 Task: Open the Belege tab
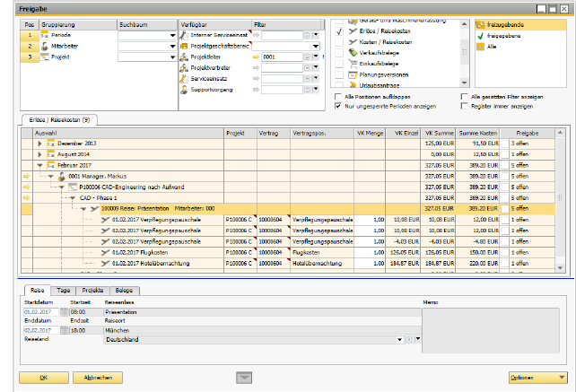(124, 292)
